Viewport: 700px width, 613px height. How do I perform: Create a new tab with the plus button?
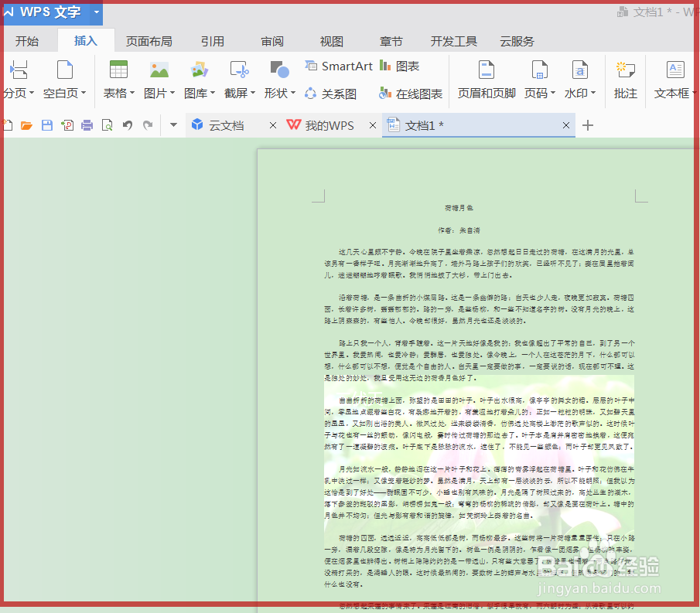point(587,124)
